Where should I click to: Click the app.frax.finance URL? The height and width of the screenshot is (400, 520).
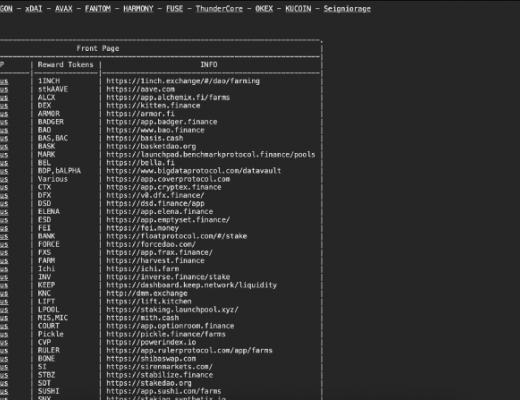[x=159, y=253]
